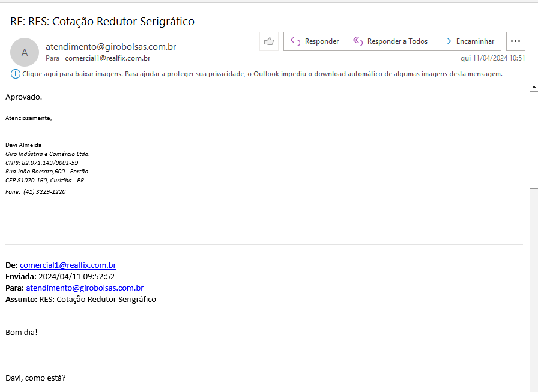538x392 pixels.
Task: Reply using the Responder button
Action: point(315,41)
